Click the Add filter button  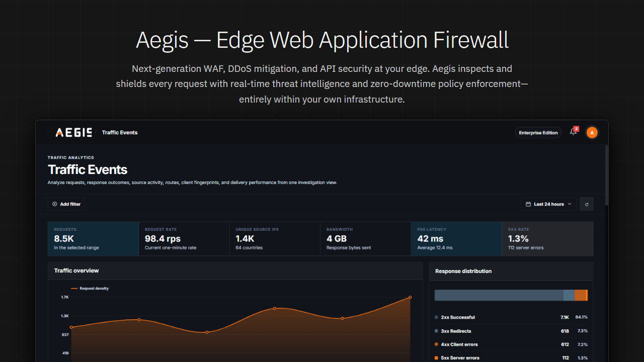pyautogui.click(x=66, y=204)
